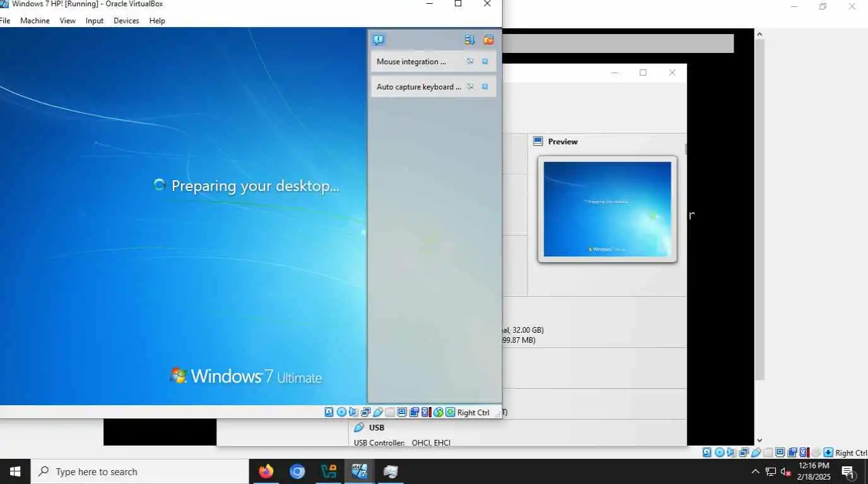Click Right Ctrl host key in Windows 7 HP! status bar
The image size is (868, 484).
click(x=473, y=412)
